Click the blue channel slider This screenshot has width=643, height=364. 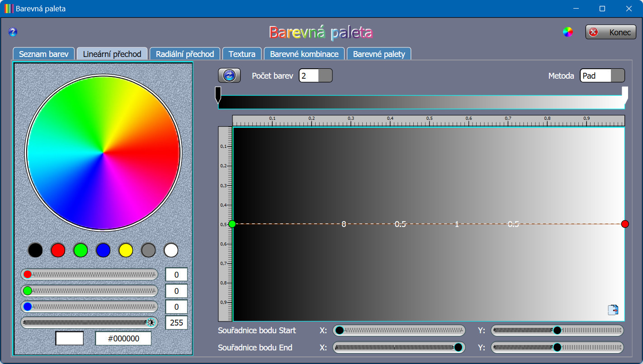pos(90,307)
